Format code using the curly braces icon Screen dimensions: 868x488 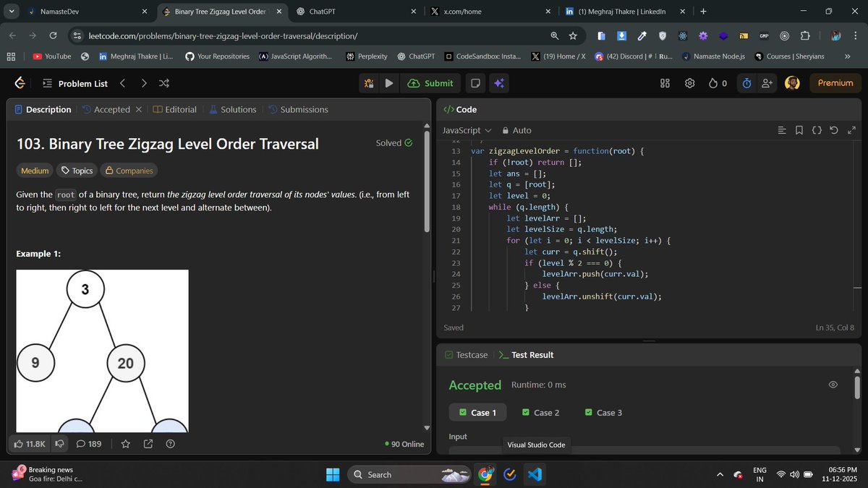[817, 130]
